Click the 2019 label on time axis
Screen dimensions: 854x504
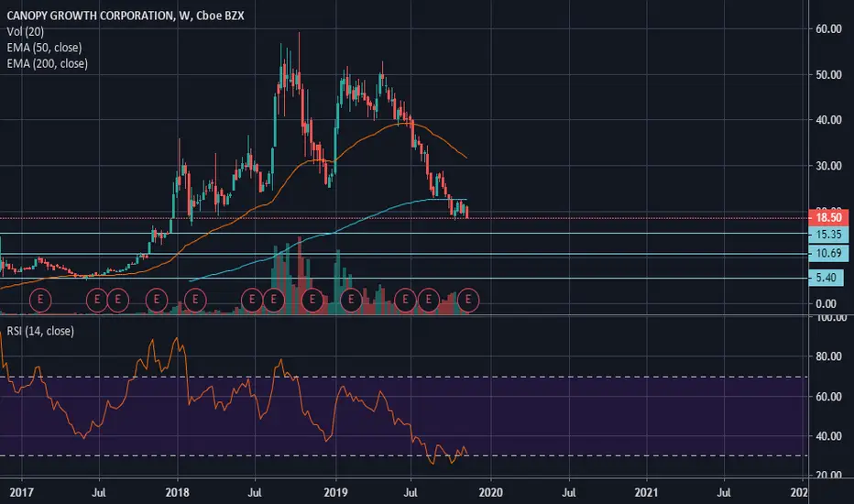[x=335, y=493]
